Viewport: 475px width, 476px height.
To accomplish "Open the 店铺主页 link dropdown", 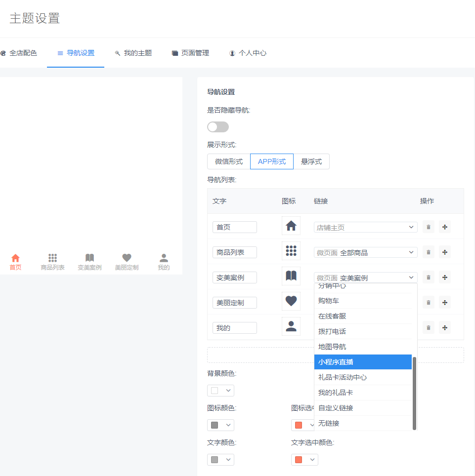I will tap(365, 227).
